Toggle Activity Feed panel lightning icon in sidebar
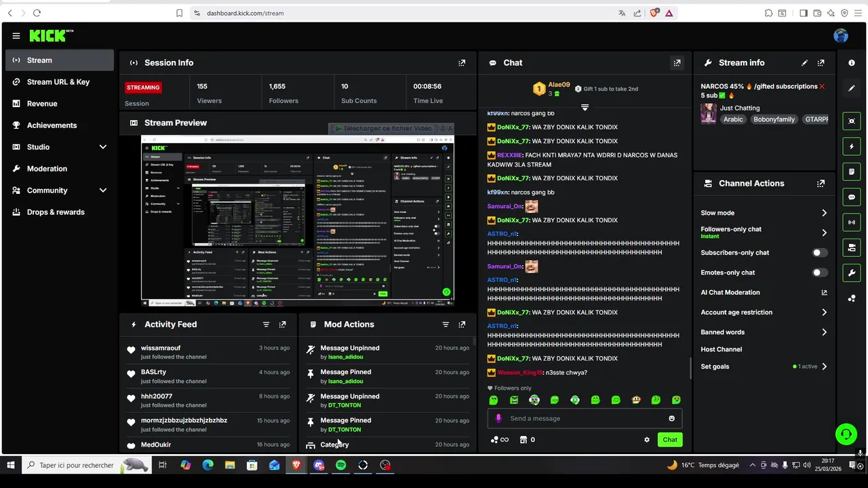This screenshot has width=868, height=488. click(852, 146)
